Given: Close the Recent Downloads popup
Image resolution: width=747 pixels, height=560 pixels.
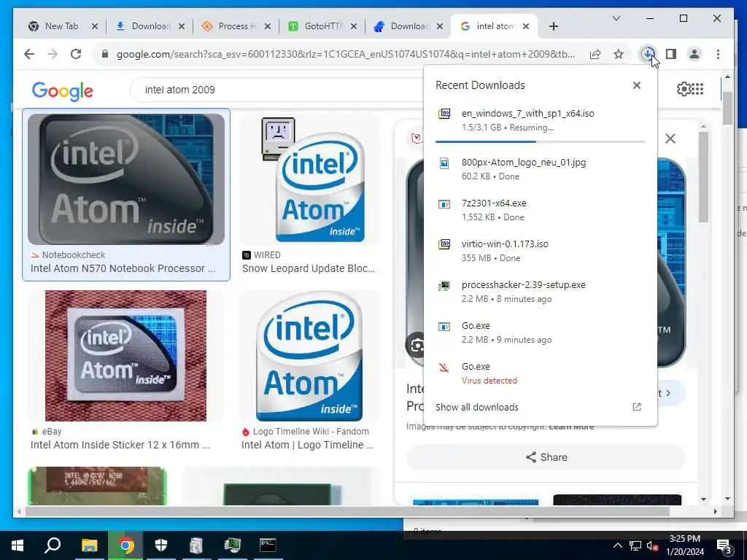Looking at the screenshot, I should [636, 85].
